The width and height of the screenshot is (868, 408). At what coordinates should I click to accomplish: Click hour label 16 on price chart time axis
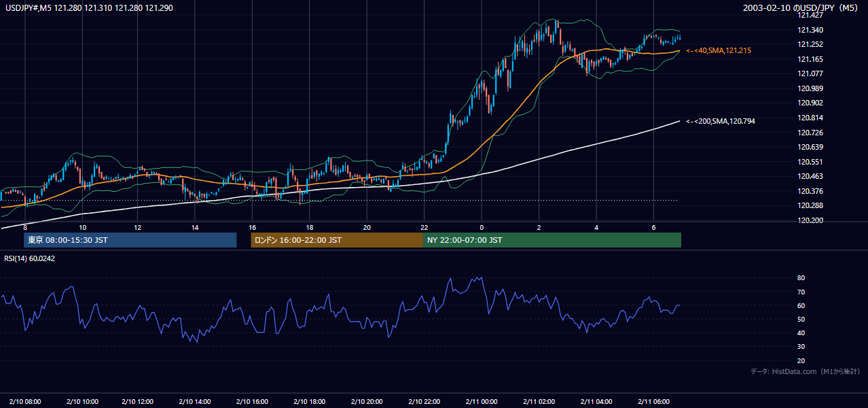pos(253,227)
